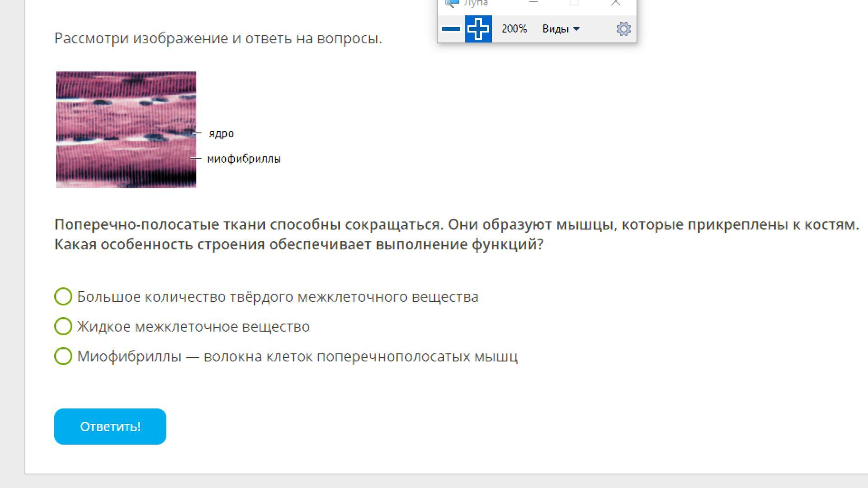Click the maximize box of Лупа window
Screen dimensions: 868x488
(x=574, y=2)
